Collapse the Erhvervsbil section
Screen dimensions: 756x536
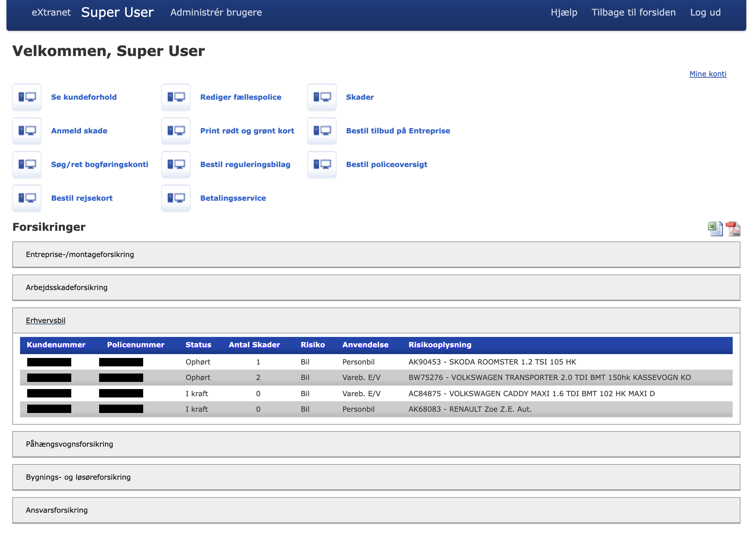pyautogui.click(x=46, y=320)
